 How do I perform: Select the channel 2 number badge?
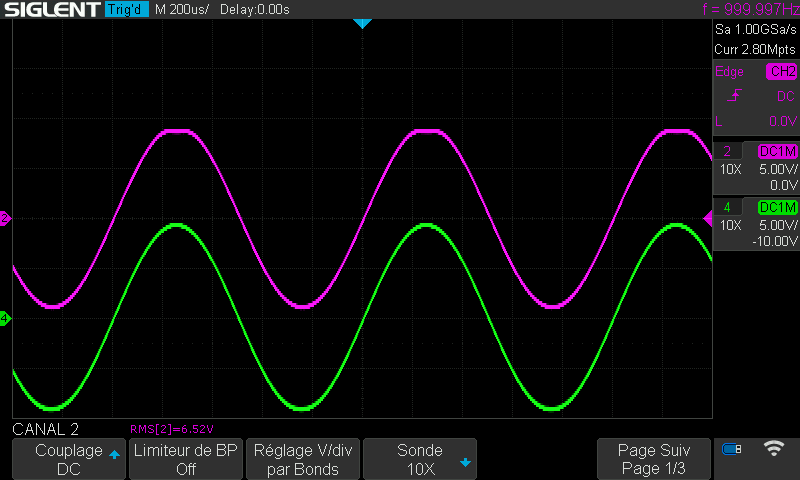728,151
